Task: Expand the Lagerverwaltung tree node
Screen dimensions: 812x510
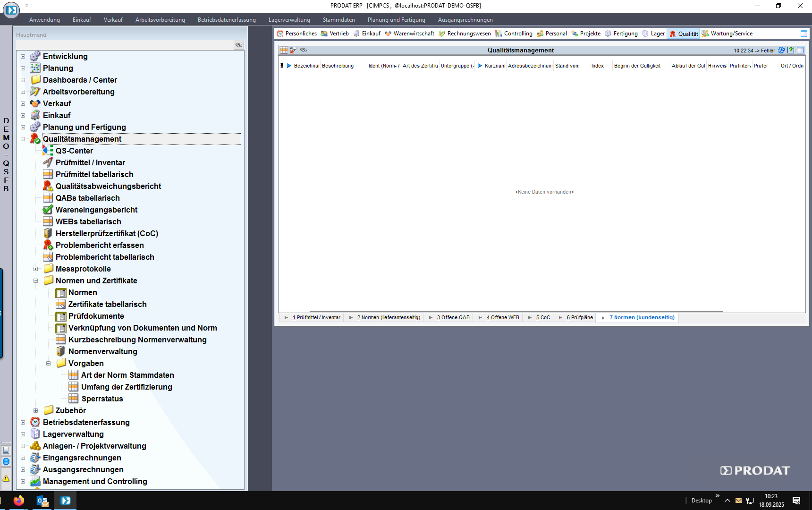Action: tap(23, 434)
